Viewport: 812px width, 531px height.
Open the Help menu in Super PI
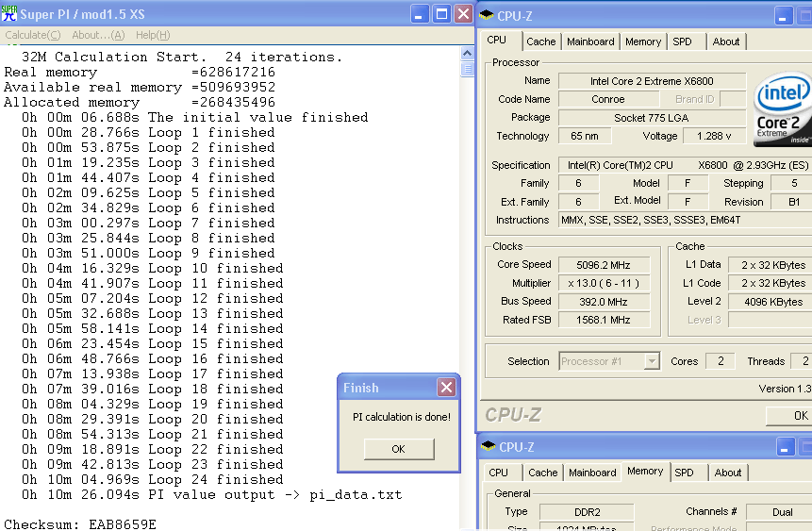tap(153, 35)
